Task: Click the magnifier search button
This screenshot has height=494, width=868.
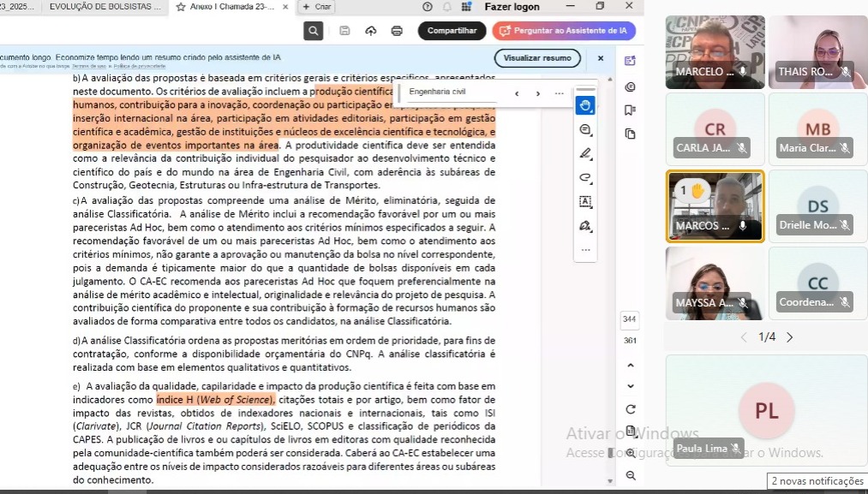Action: pyautogui.click(x=314, y=31)
